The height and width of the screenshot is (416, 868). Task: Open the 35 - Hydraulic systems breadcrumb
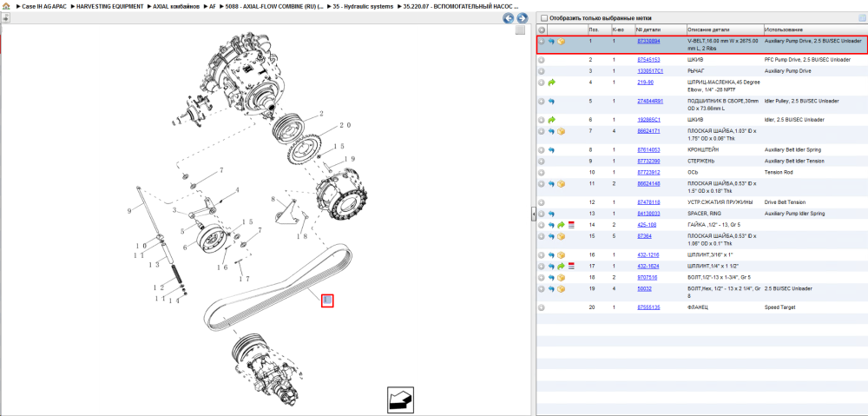(x=363, y=6)
